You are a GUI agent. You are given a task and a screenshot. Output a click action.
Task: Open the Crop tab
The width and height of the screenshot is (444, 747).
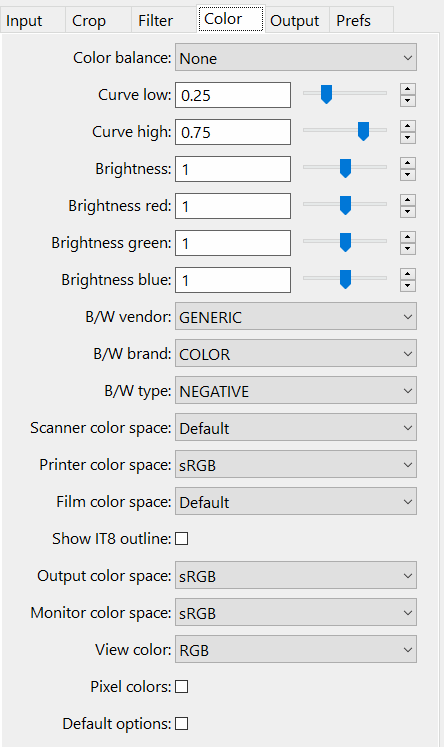point(98,20)
